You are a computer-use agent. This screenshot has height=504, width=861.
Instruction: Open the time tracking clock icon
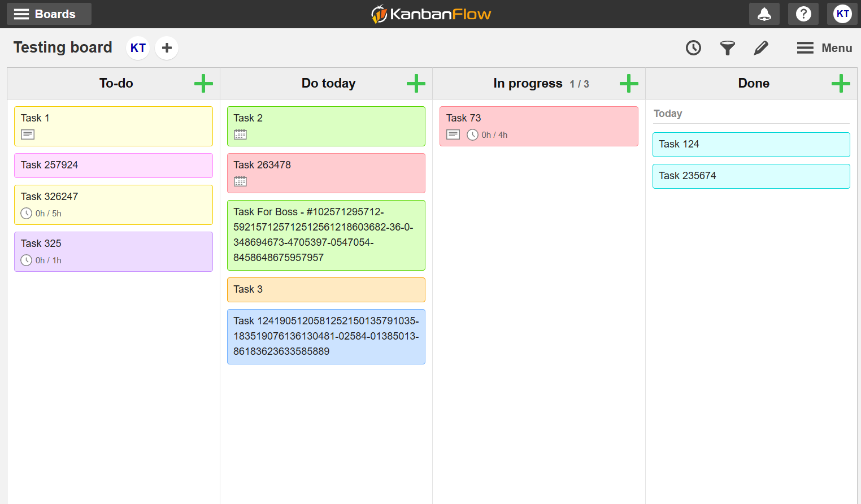coord(693,48)
